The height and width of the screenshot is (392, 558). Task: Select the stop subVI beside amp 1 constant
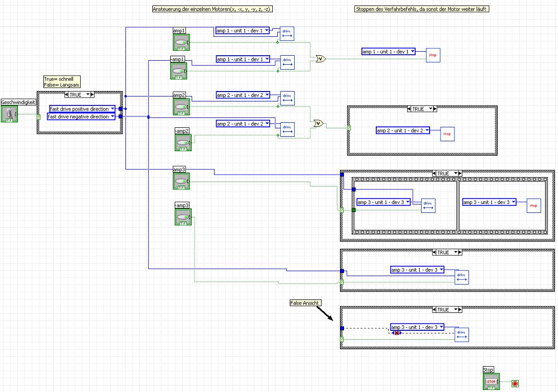coord(433,55)
